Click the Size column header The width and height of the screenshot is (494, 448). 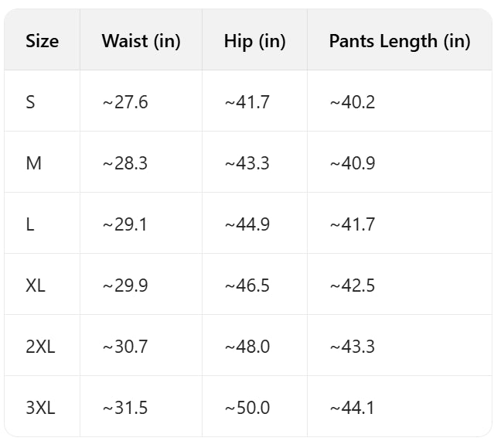click(x=42, y=41)
